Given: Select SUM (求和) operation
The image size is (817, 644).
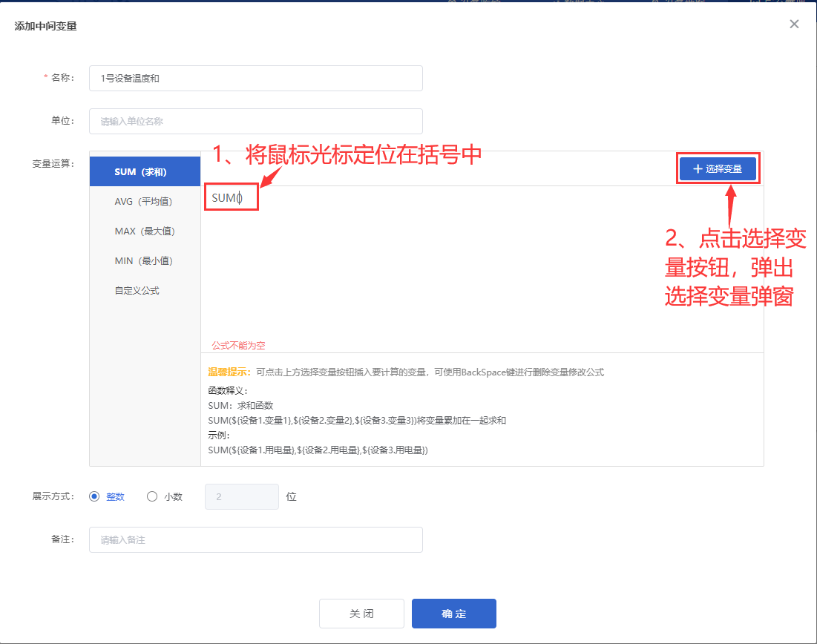Looking at the screenshot, I should pyautogui.click(x=145, y=171).
